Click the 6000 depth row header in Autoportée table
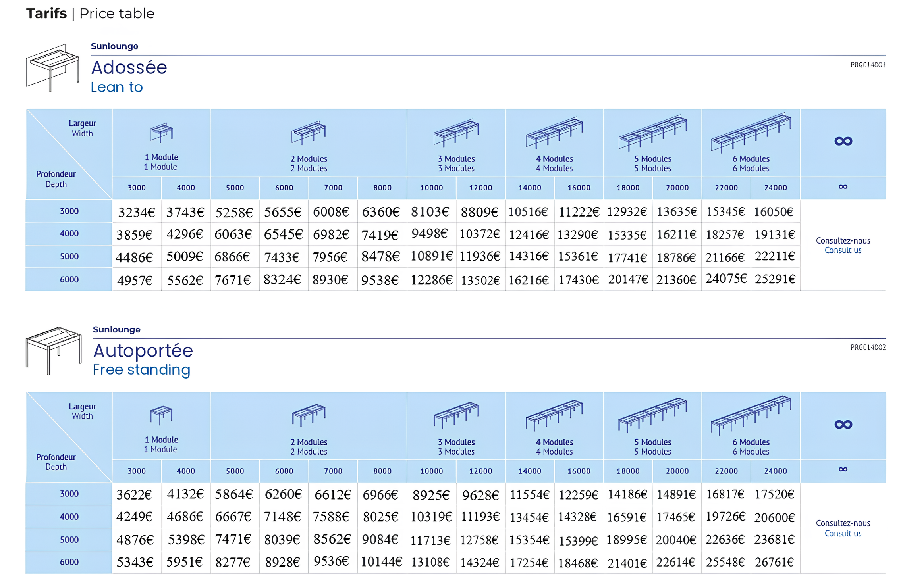Viewport: 903px width, 588px height. click(69, 562)
